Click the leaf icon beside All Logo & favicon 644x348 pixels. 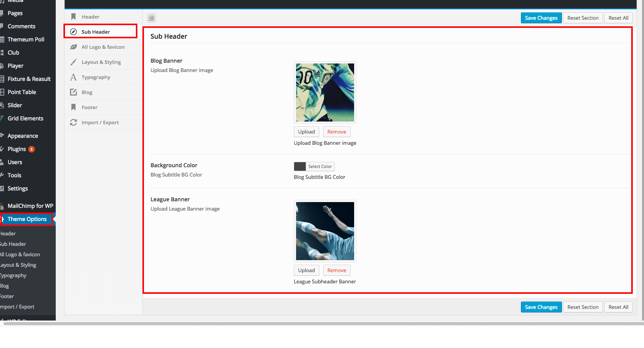73,47
